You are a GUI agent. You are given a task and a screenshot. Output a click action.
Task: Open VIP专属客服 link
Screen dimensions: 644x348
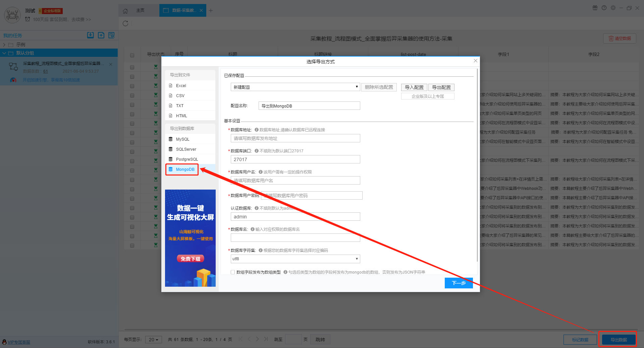[x=19, y=342]
